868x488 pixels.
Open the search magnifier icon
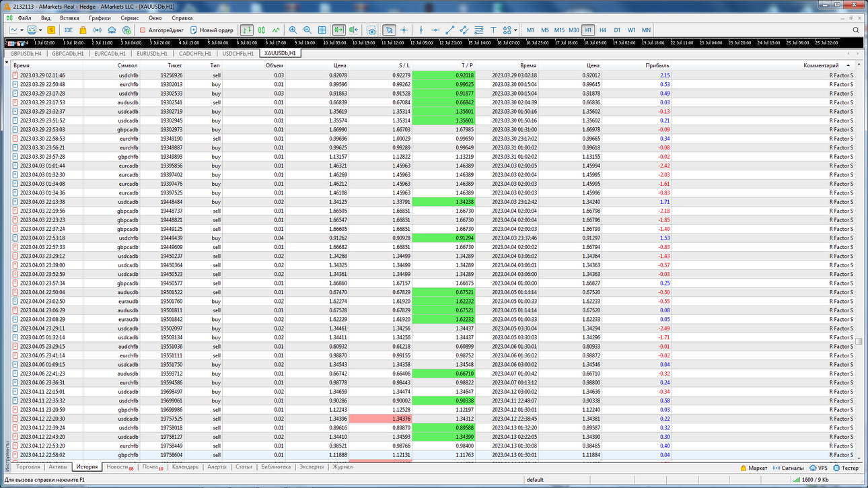pyautogui.click(x=856, y=30)
